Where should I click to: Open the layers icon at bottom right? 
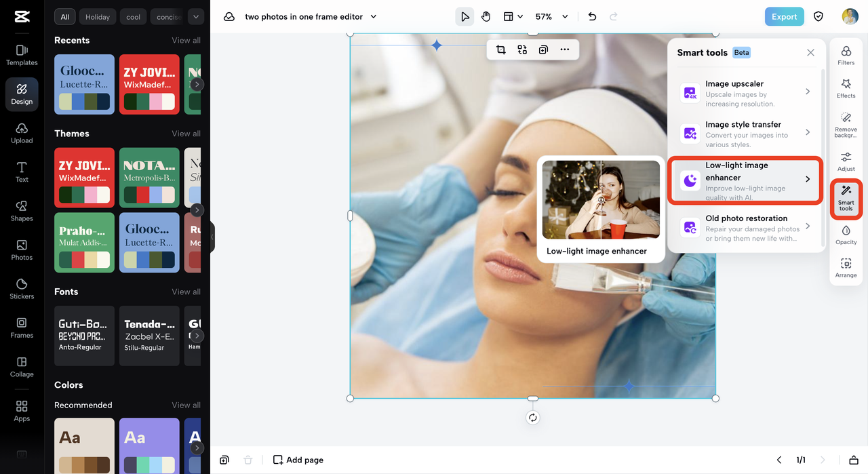(x=854, y=460)
